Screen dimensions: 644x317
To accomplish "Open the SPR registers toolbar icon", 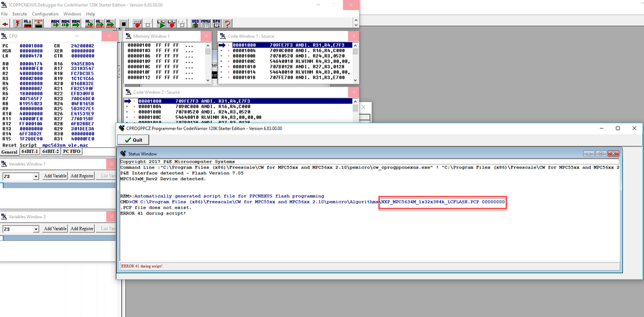I will 216,24.
